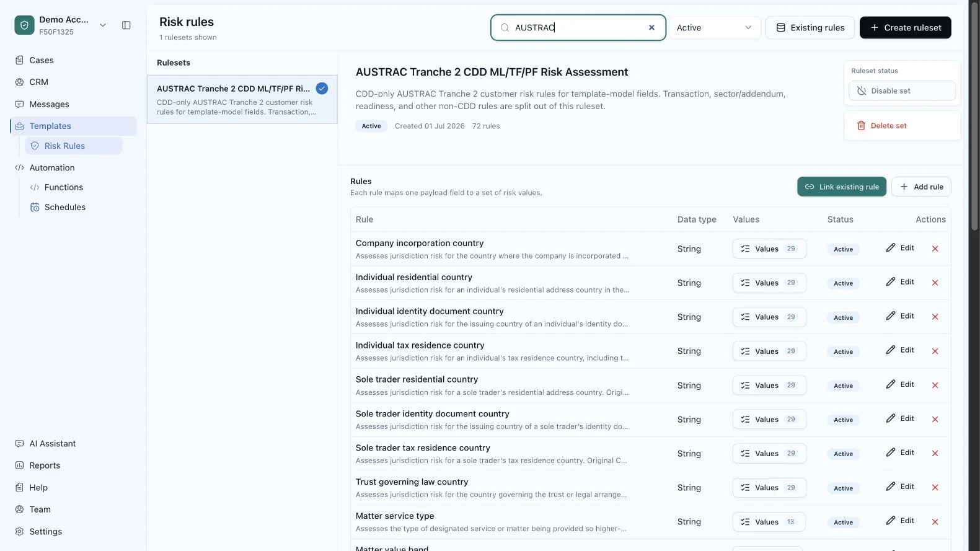Remove Sole trader tax residence country rule
This screenshot has width=980, height=551.
pyautogui.click(x=935, y=453)
